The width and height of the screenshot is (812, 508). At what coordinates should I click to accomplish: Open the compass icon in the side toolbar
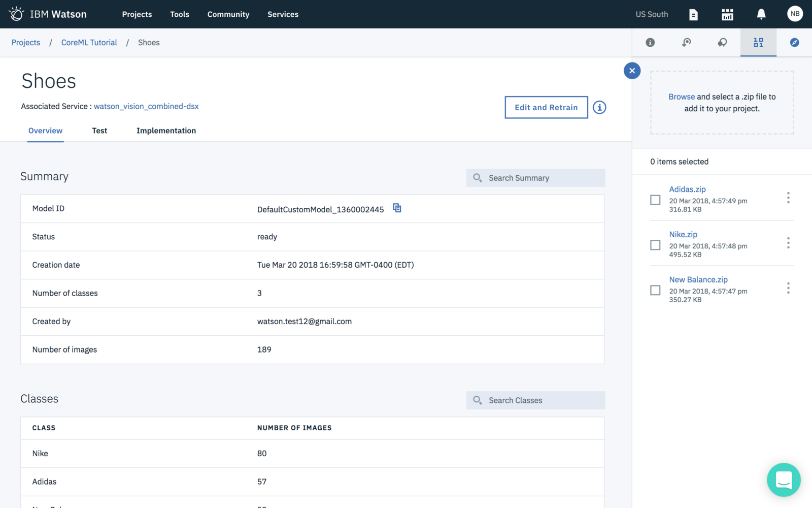click(x=794, y=43)
